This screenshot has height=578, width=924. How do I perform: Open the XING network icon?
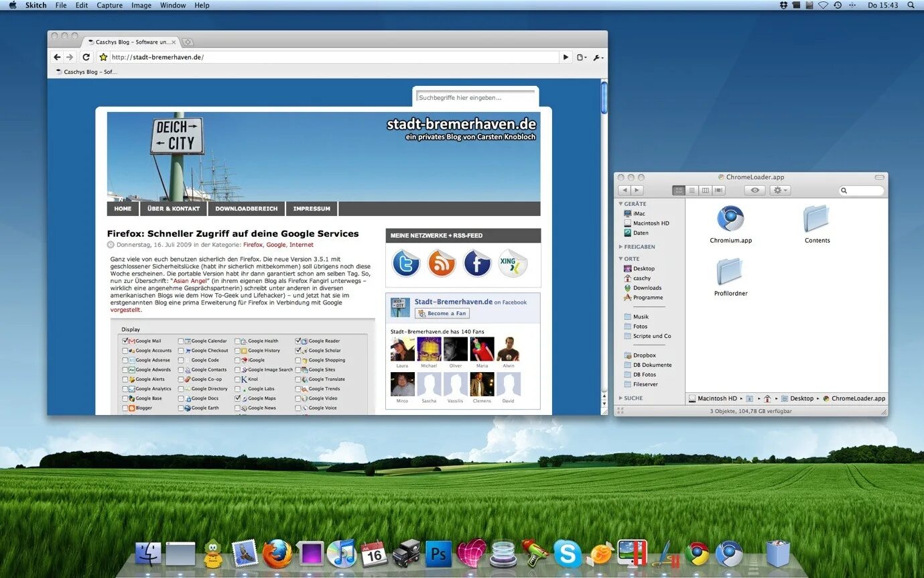point(513,263)
